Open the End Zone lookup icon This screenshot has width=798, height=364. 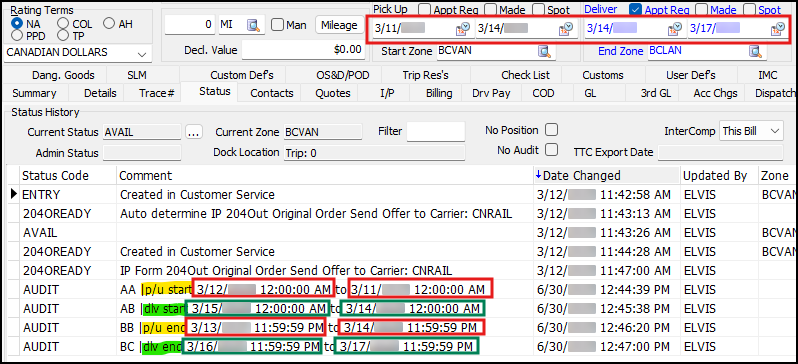[755, 51]
